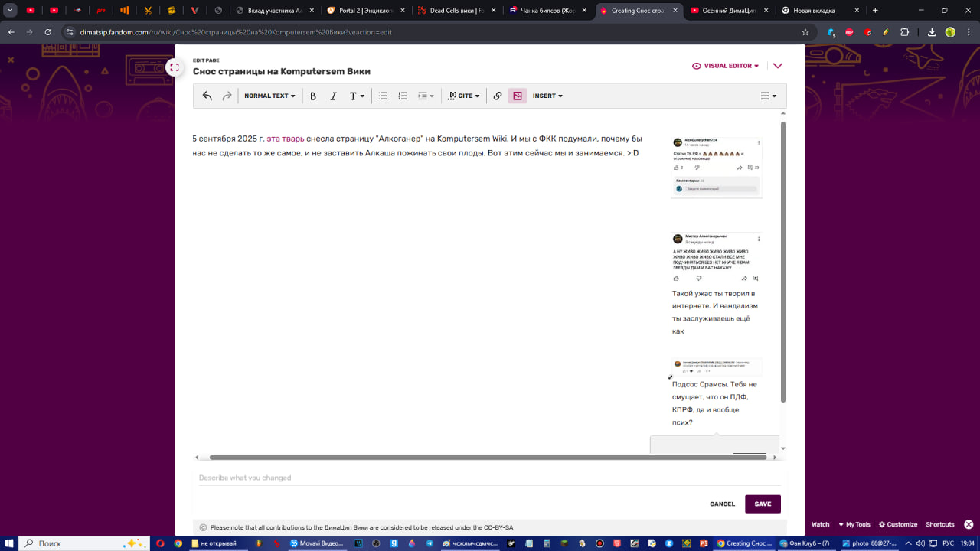Open the Visual Editor mode switcher

pyautogui.click(x=725, y=66)
